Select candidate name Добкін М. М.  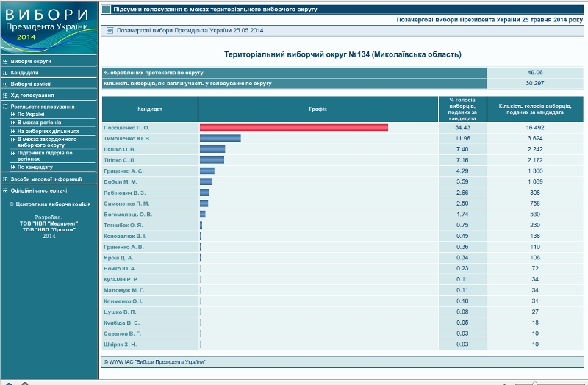pos(121,182)
